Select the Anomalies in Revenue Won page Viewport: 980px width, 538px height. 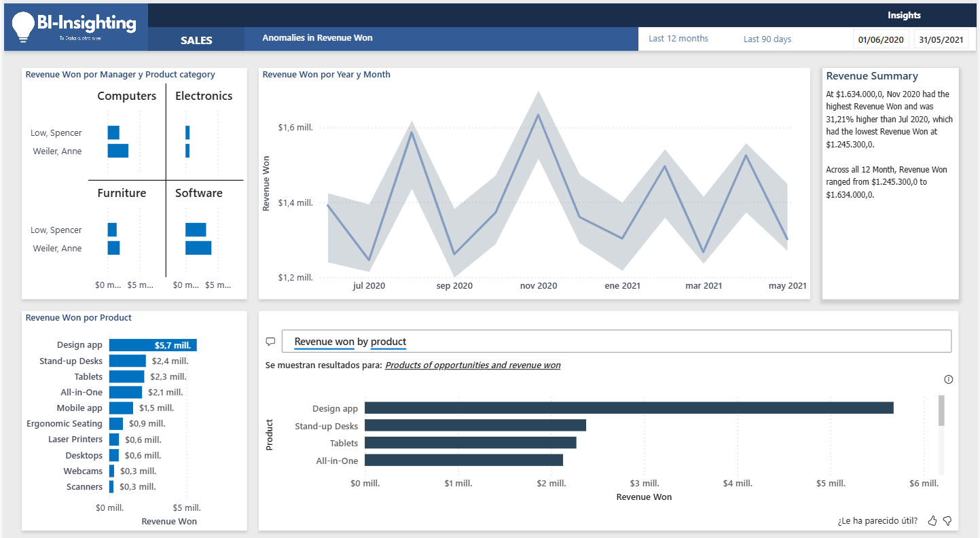click(317, 38)
